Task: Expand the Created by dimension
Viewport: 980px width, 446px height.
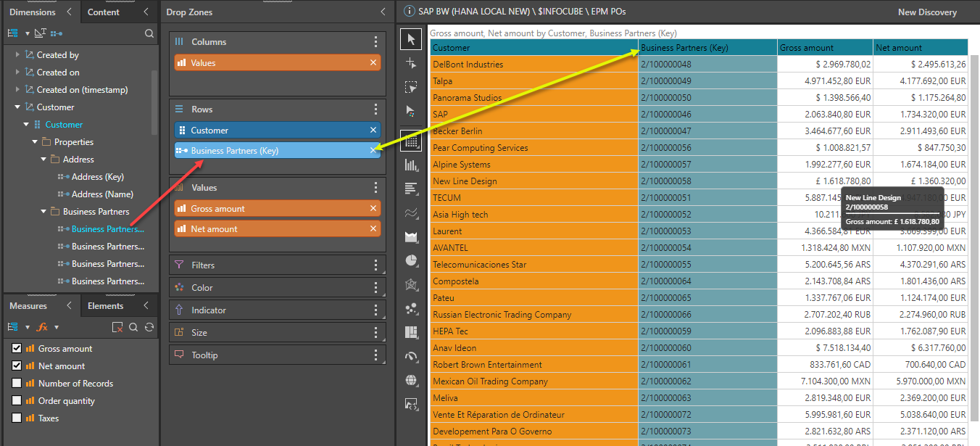Action: click(x=18, y=55)
